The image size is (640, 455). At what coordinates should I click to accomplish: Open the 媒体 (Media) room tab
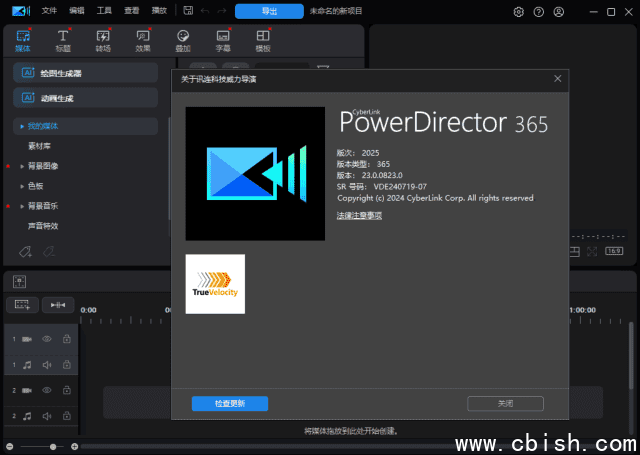(x=22, y=40)
